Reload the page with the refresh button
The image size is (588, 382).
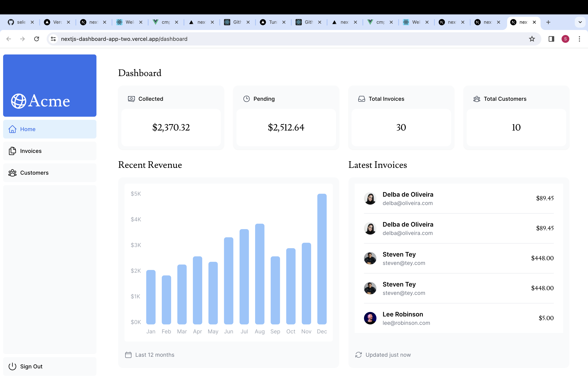coord(37,39)
